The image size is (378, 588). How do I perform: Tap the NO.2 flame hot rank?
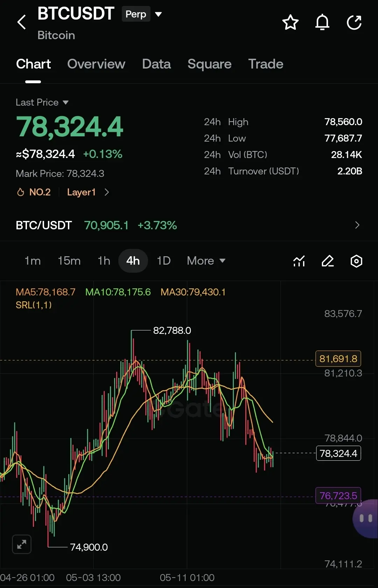34,192
